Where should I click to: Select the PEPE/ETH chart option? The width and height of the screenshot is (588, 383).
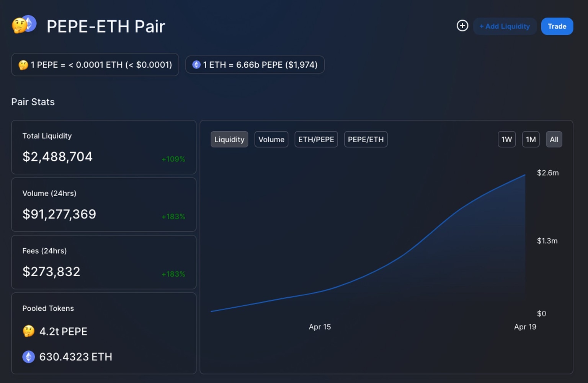[x=365, y=139]
